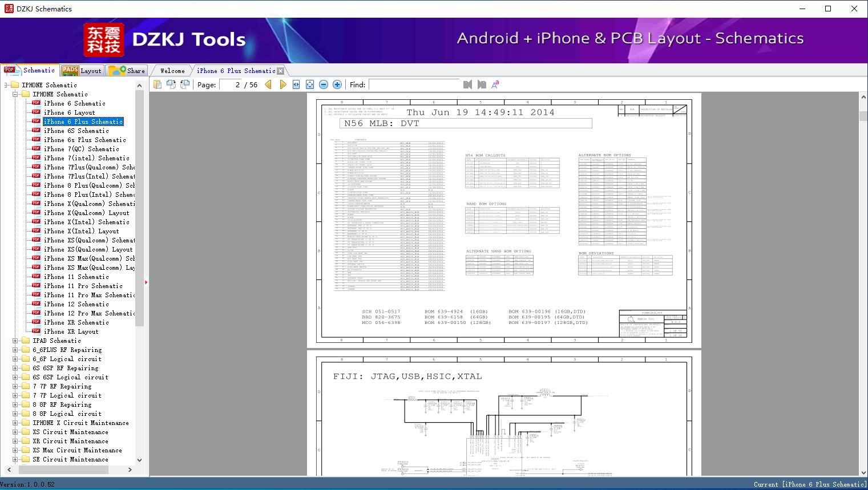Close the iPhone 6 Plus Schematic tab

(x=280, y=71)
